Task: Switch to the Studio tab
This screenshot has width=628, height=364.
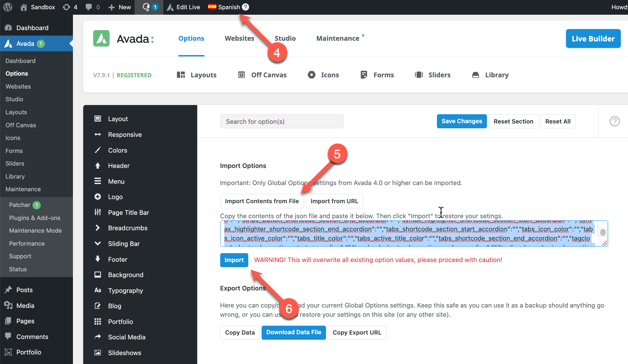Action: 285,38
